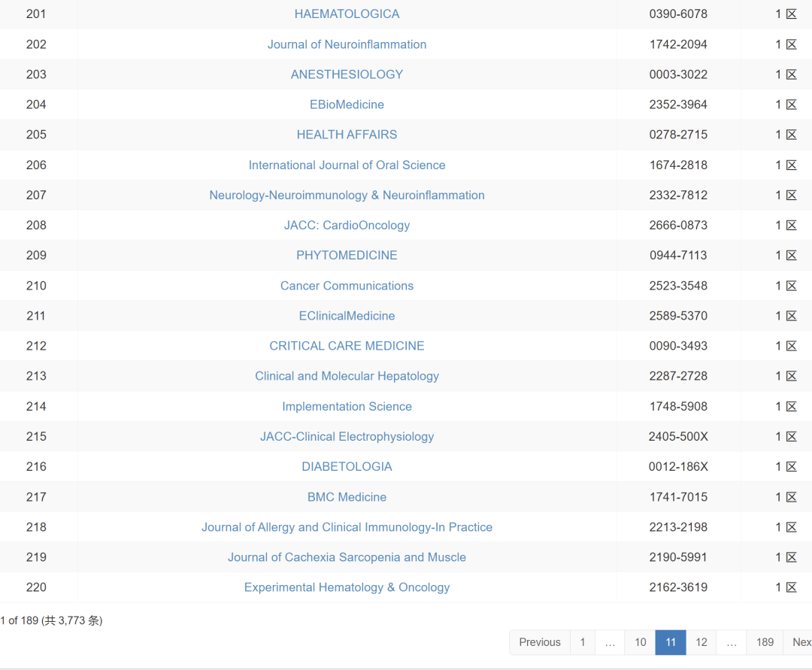Open CRITICAL CARE MEDICINE link
812x670 pixels.
(347, 346)
